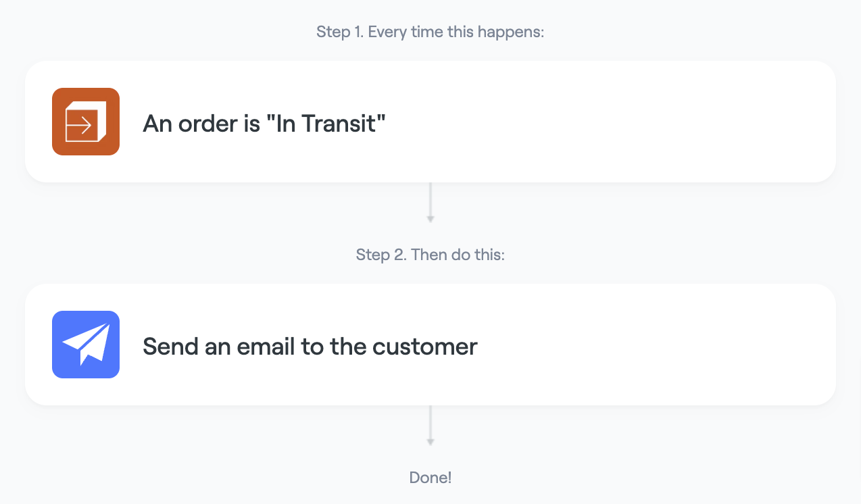Select the arrow inside the orange box icon
This screenshot has width=861, height=504.
point(80,125)
